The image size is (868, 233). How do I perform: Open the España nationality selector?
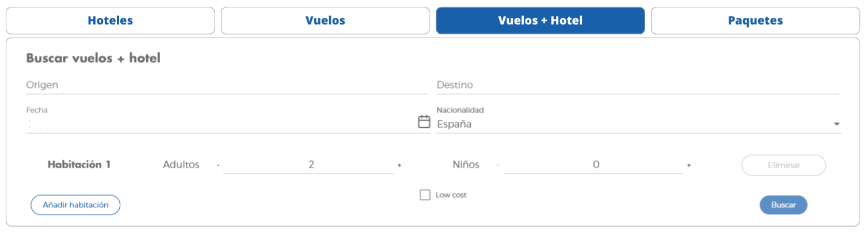(638, 124)
